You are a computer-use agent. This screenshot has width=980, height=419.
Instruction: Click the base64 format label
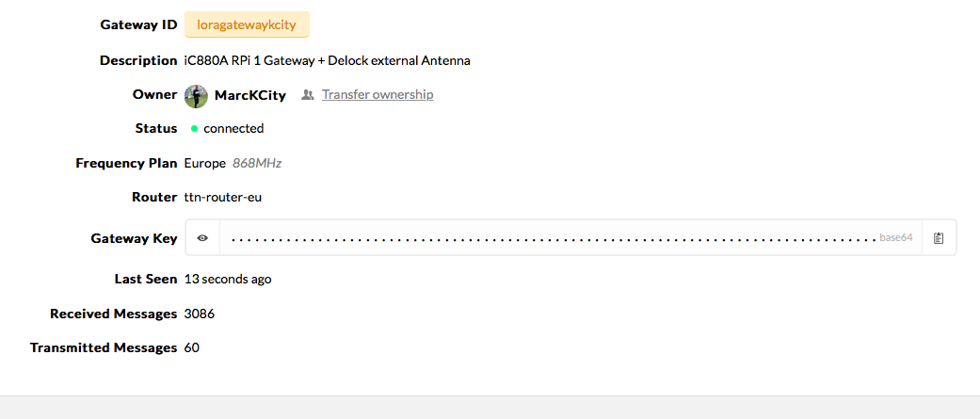click(x=896, y=237)
